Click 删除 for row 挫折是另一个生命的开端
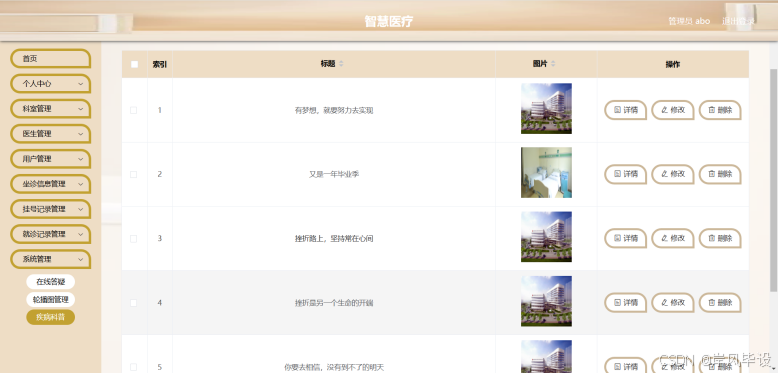Image resolution: width=778 pixels, height=374 pixels. 720,303
